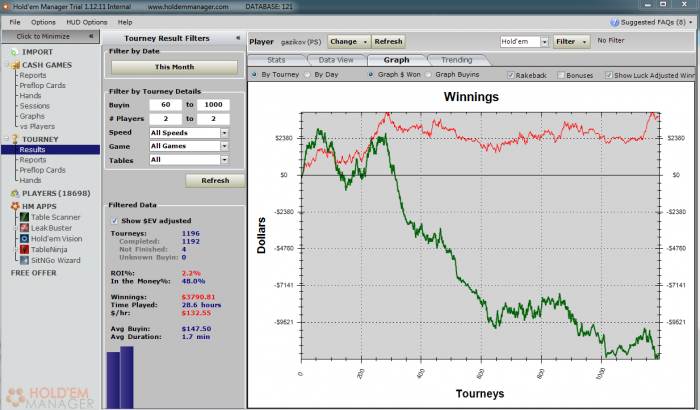Click the CASH GAMES chips icon

coord(15,65)
